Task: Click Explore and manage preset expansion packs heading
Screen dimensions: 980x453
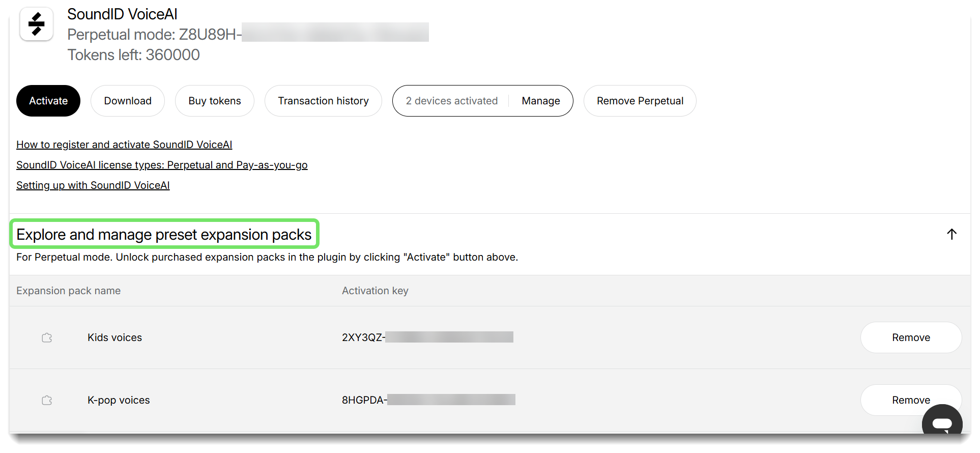Action: [x=164, y=234]
